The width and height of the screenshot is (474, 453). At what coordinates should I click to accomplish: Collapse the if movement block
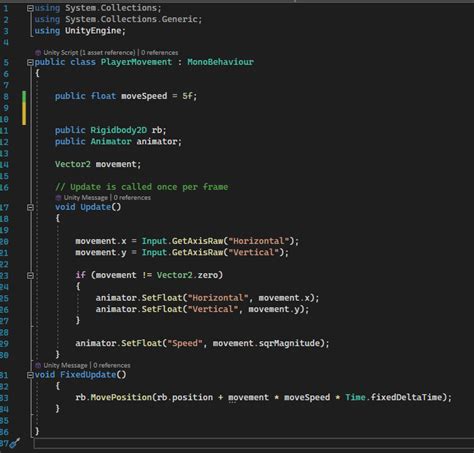tap(30, 275)
